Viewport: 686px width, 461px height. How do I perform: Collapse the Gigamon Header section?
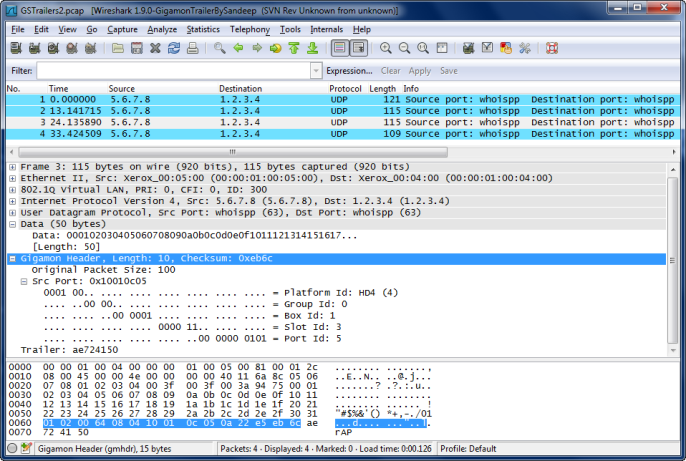pos(12,259)
